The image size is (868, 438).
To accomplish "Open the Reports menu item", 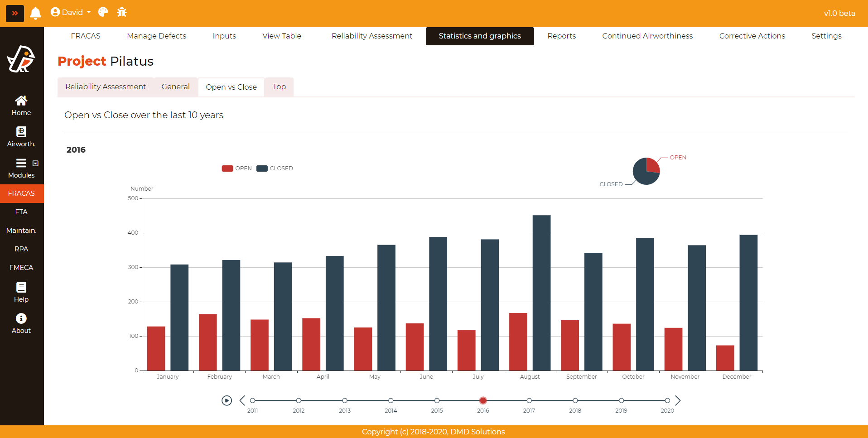I will [561, 36].
